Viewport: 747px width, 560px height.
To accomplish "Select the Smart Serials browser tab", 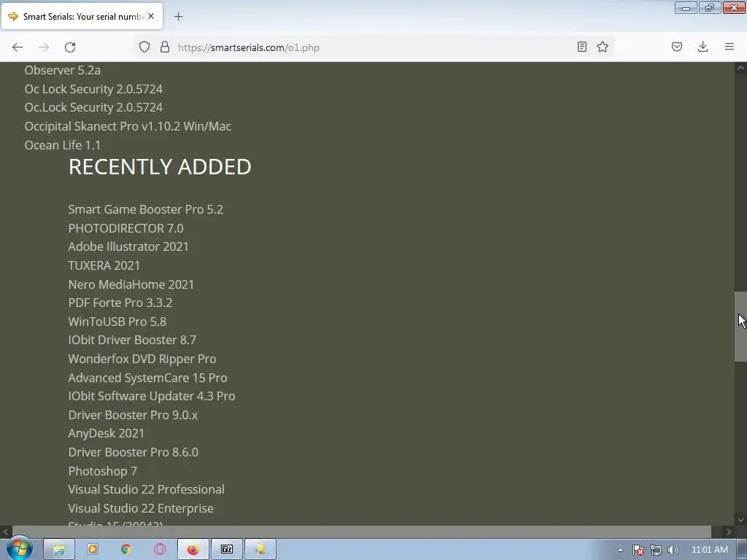I will [x=82, y=16].
